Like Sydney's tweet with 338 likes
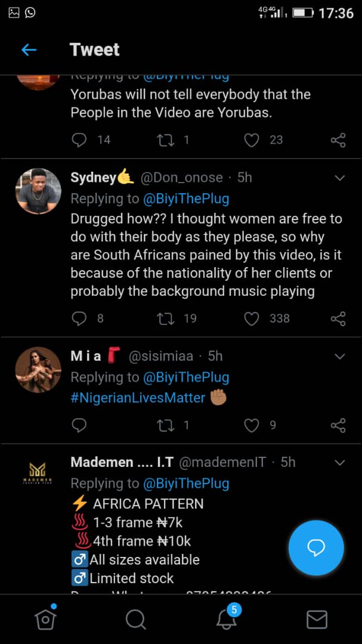 (x=252, y=318)
